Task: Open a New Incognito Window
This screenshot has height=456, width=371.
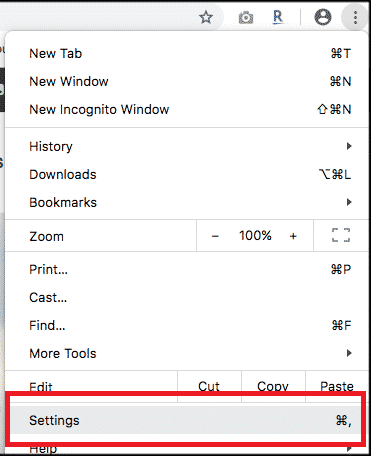Action: coord(187,109)
